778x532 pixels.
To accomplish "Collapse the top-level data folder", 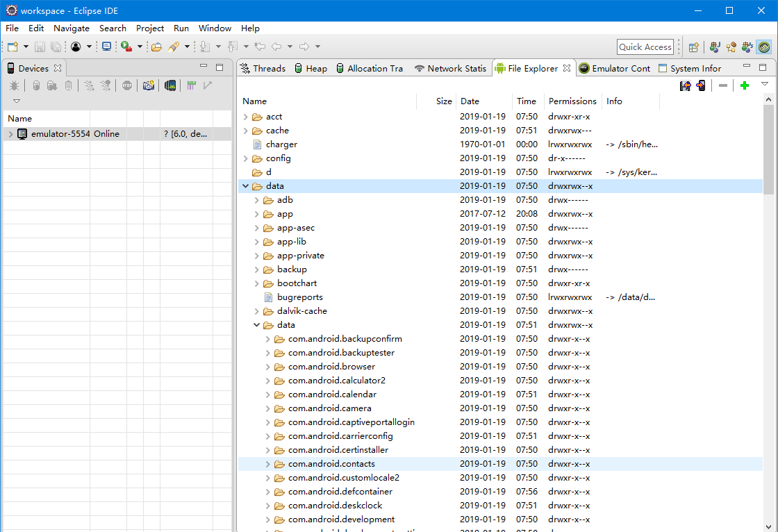I will pyautogui.click(x=245, y=186).
